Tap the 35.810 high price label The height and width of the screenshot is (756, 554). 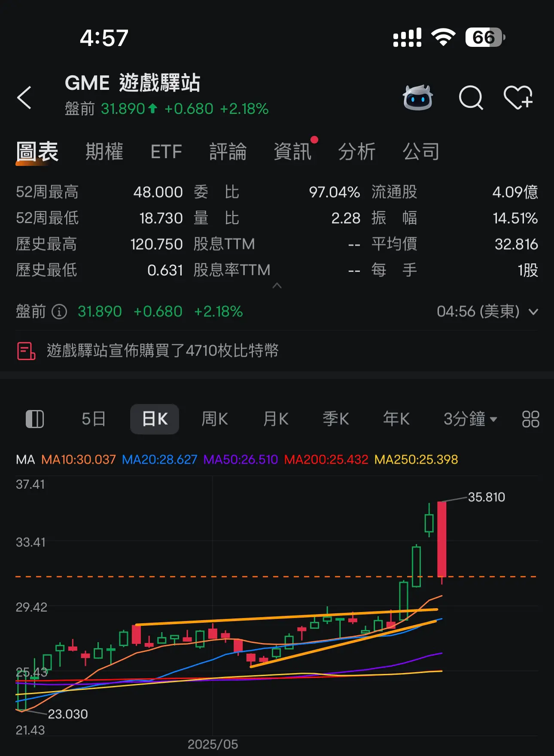486,497
